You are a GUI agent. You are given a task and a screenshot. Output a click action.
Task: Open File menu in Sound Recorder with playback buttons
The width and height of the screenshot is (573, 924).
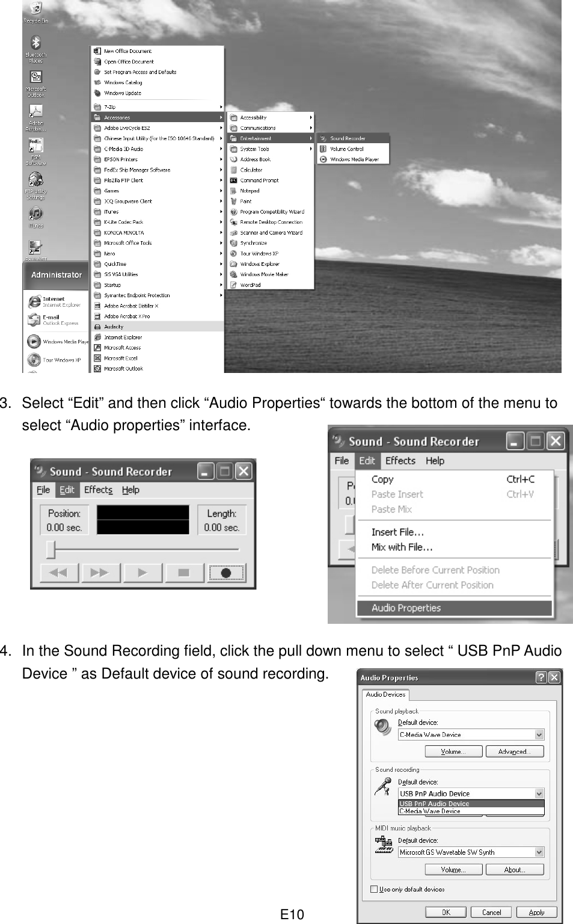coord(43,490)
